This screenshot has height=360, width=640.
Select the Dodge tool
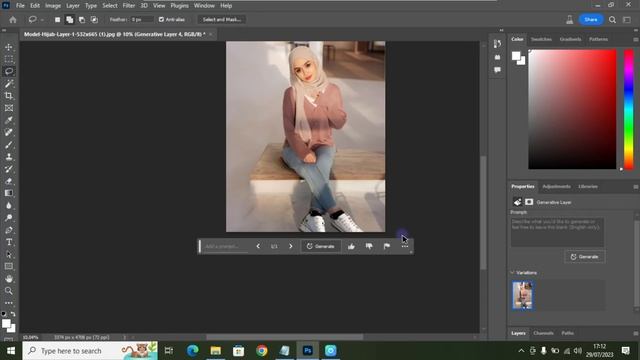click(9, 218)
